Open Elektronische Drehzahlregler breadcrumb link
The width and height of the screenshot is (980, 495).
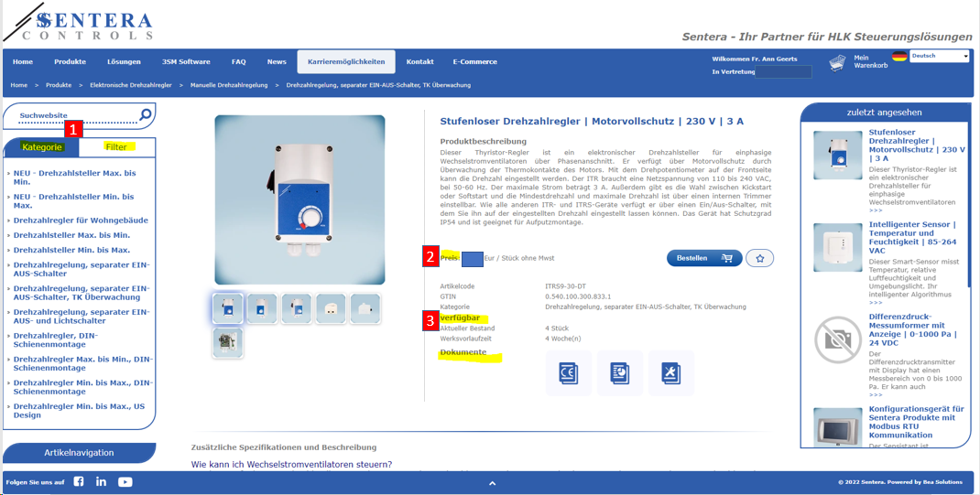(131, 85)
